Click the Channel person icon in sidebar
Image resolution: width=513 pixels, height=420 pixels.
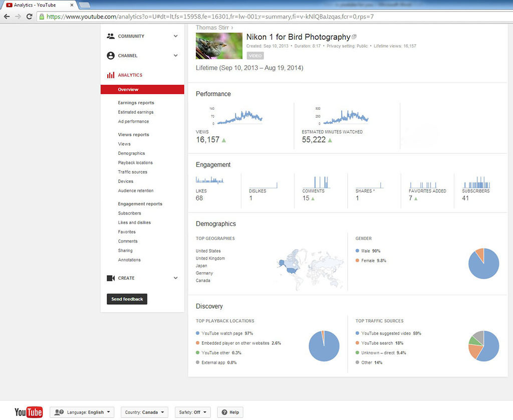point(111,56)
